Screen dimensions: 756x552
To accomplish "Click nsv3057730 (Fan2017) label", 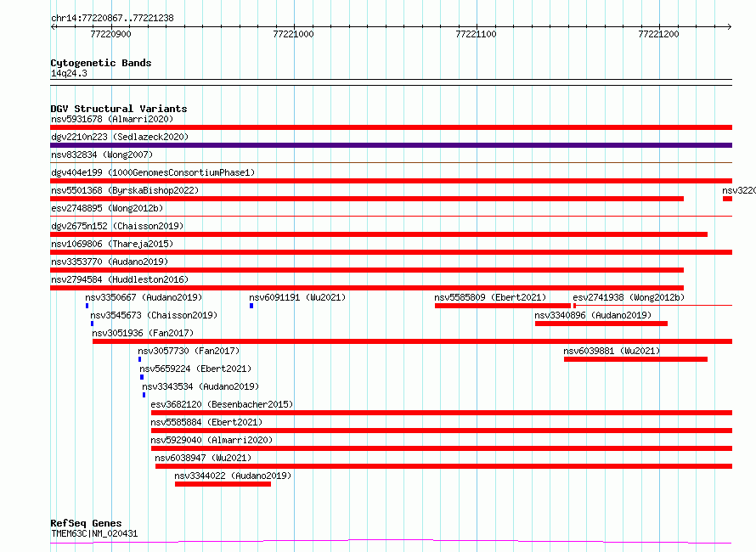I will coord(189,351).
